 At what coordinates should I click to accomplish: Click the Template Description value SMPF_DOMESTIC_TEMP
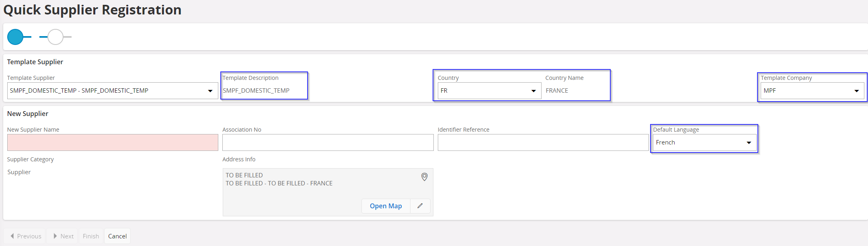[x=256, y=91]
